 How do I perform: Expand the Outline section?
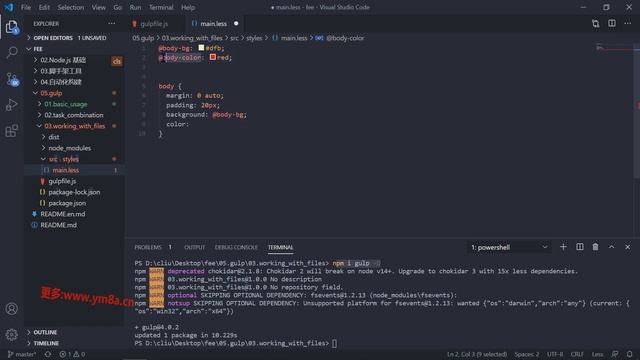[75, 332]
